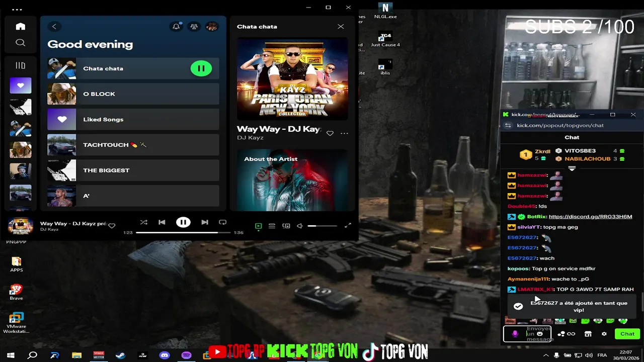The width and height of the screenshot is (644, 362).
Task: Click the purple microphone icon in chat
Action: click(515, 334)
